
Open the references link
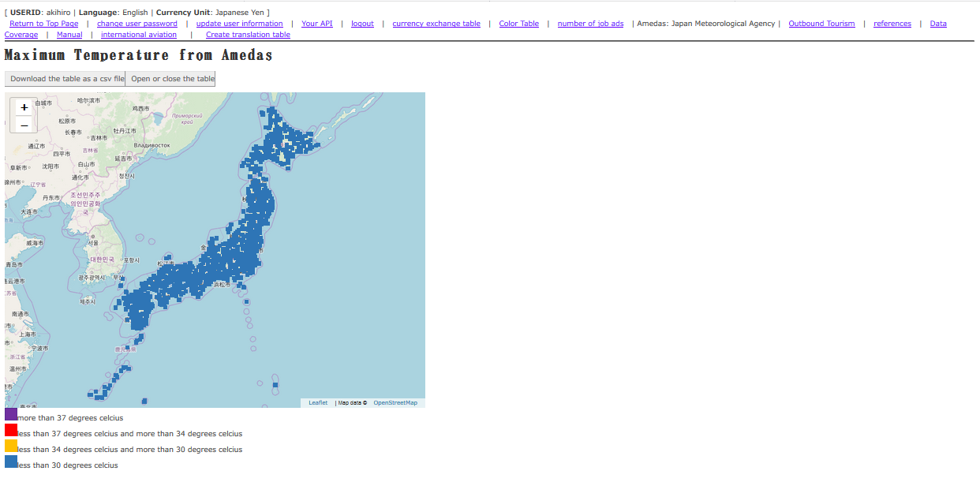(x=892, y=24)
